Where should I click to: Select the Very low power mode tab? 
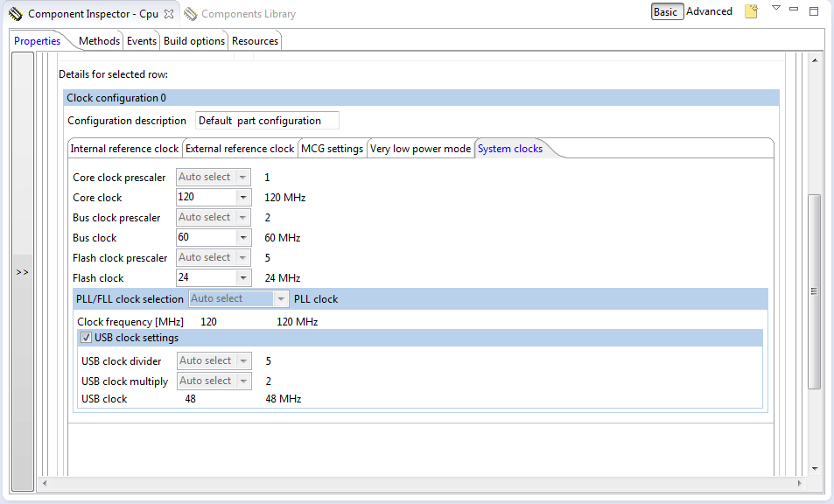tap(420, 149)
